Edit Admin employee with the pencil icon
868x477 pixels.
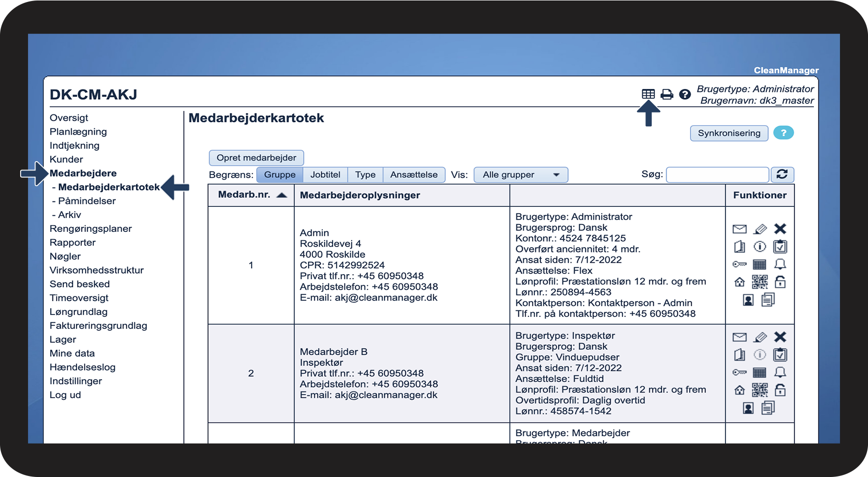pos(760,229)
